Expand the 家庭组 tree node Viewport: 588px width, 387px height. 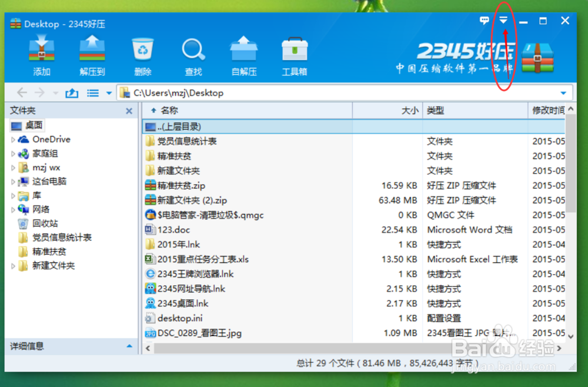13,154
